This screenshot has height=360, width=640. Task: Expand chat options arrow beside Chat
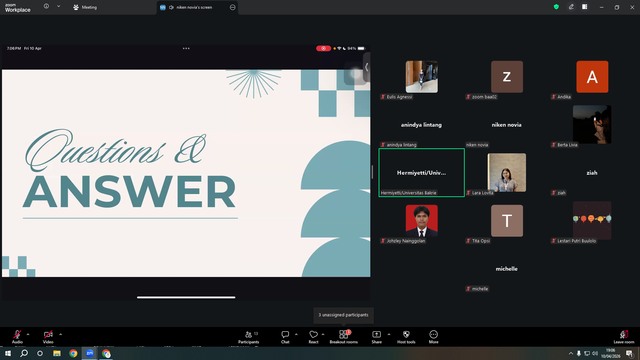click(x=296, y=334)
